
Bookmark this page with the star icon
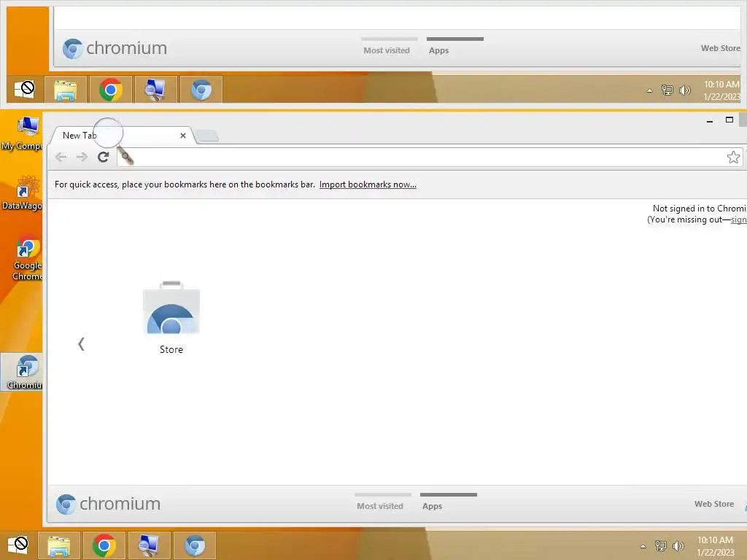pos(733,157)
